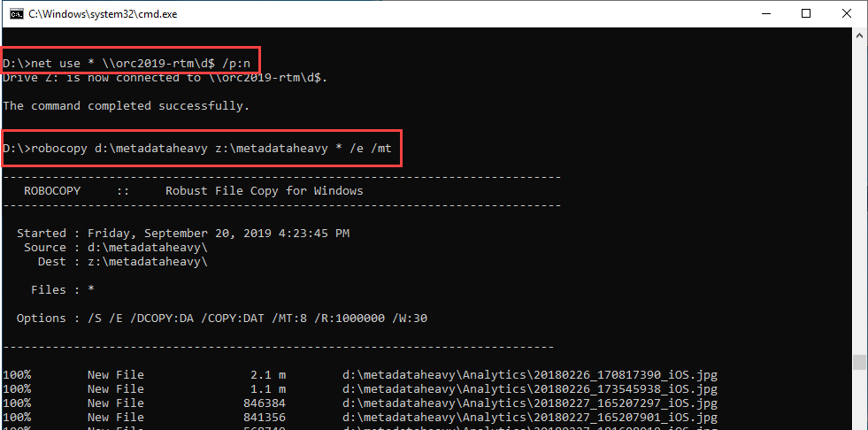Click 'Robust File Copy for Windows' header
The width and height of the screenshot is (868, 430).
pos(264,191)
